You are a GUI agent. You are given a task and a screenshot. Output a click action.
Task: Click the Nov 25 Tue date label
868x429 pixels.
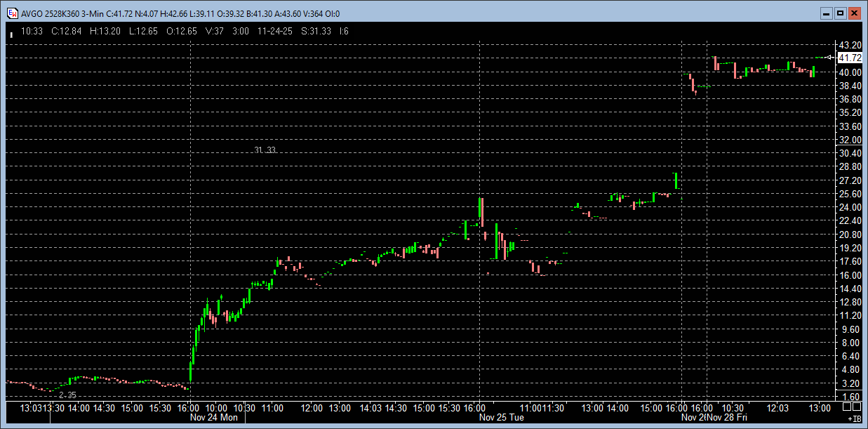pos(501,417)
